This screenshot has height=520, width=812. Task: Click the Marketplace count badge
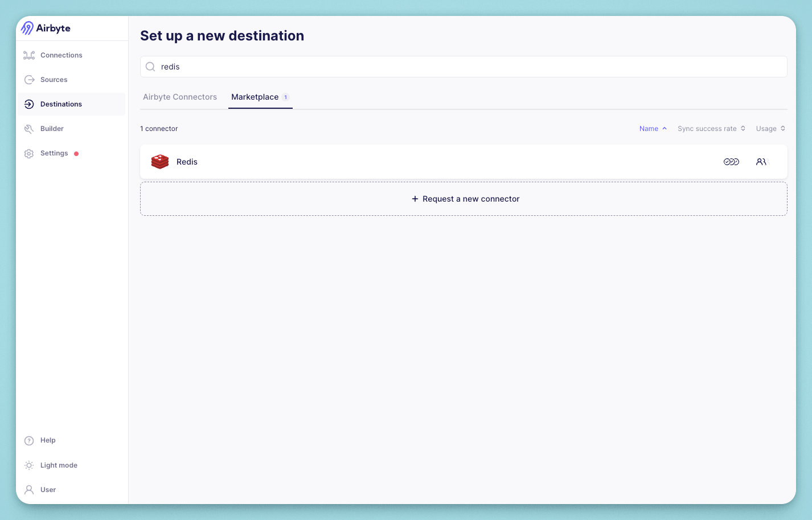[x=285, y=97]
